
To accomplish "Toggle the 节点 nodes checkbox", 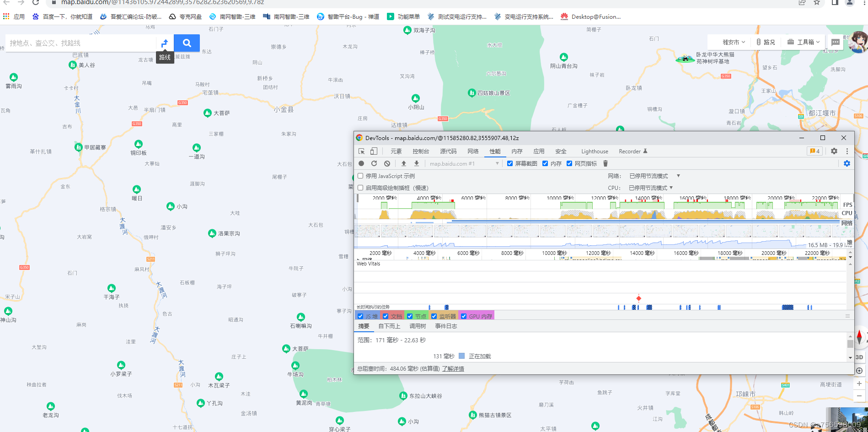I will (x=410, y=316).
